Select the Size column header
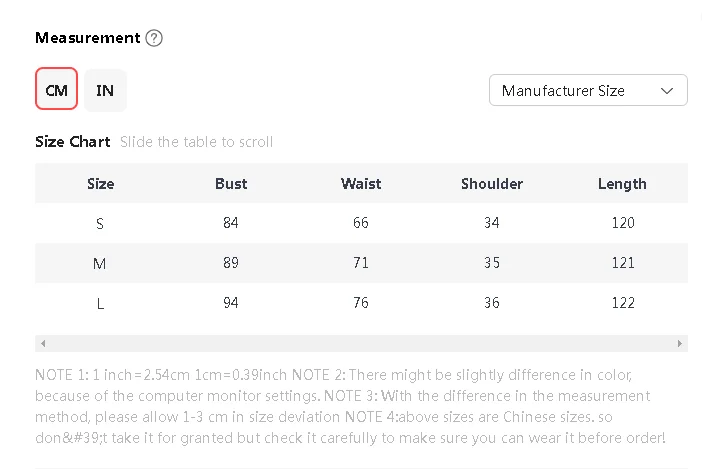 coord(100,183)
